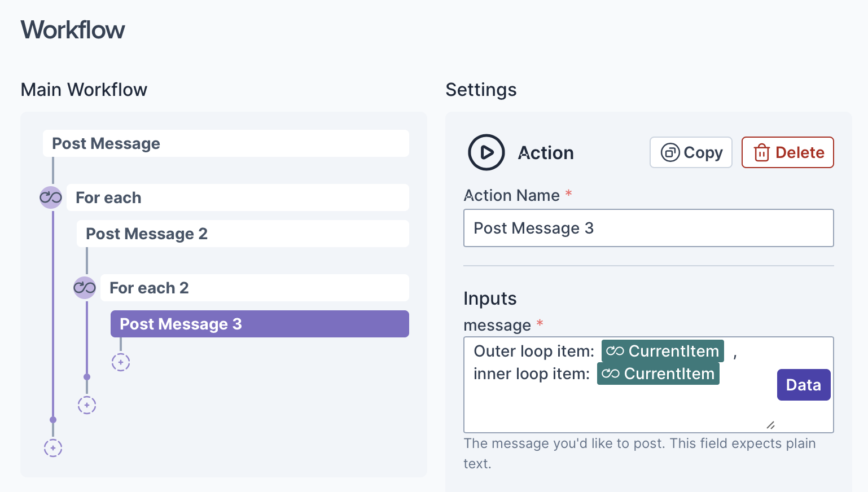Click the For each 2 loop icon

[85, 288]
